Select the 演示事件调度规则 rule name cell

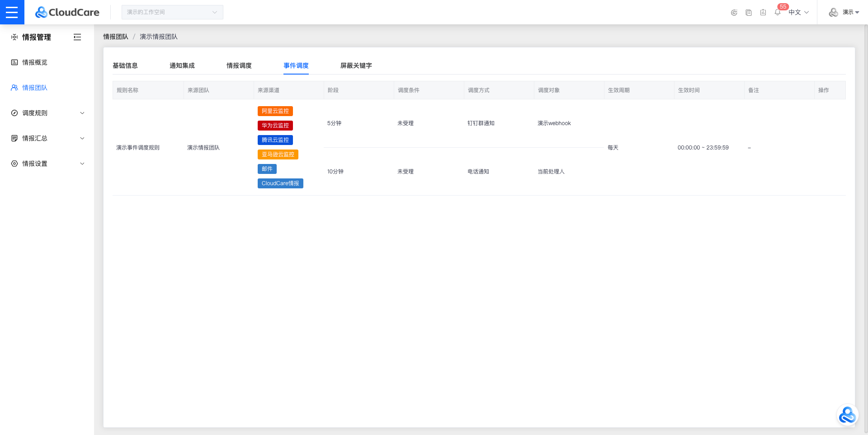(138, 148)
